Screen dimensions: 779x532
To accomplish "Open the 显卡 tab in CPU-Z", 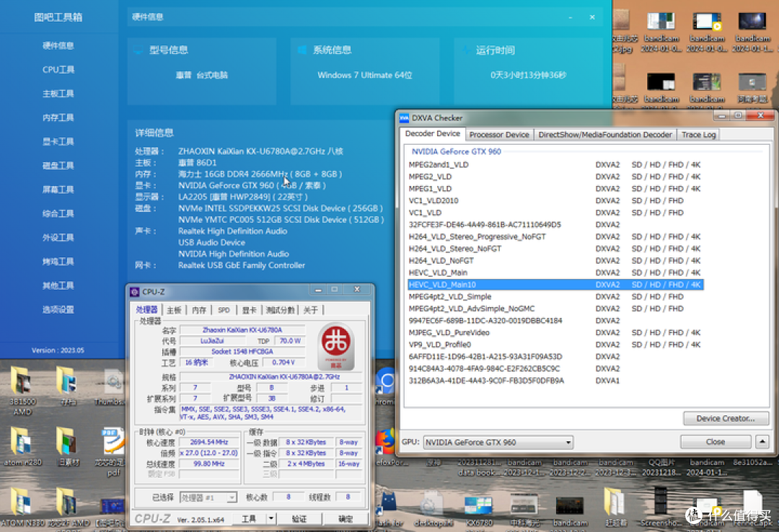I will point(249,310).
